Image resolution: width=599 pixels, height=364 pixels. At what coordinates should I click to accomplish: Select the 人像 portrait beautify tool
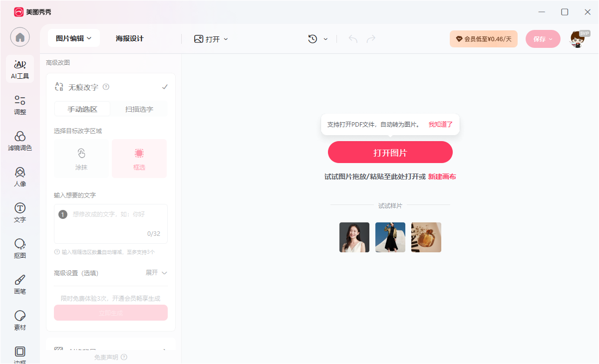[20, 177]
